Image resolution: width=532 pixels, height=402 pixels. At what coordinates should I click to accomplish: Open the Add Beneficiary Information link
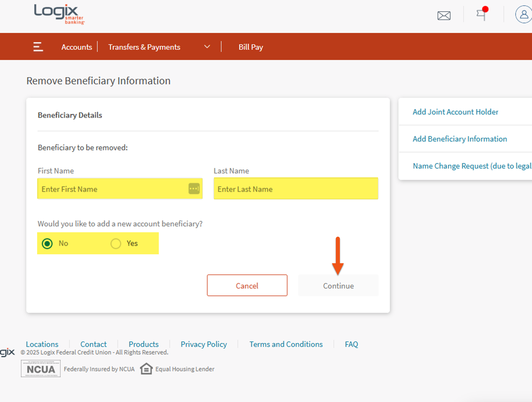point(460,139)
